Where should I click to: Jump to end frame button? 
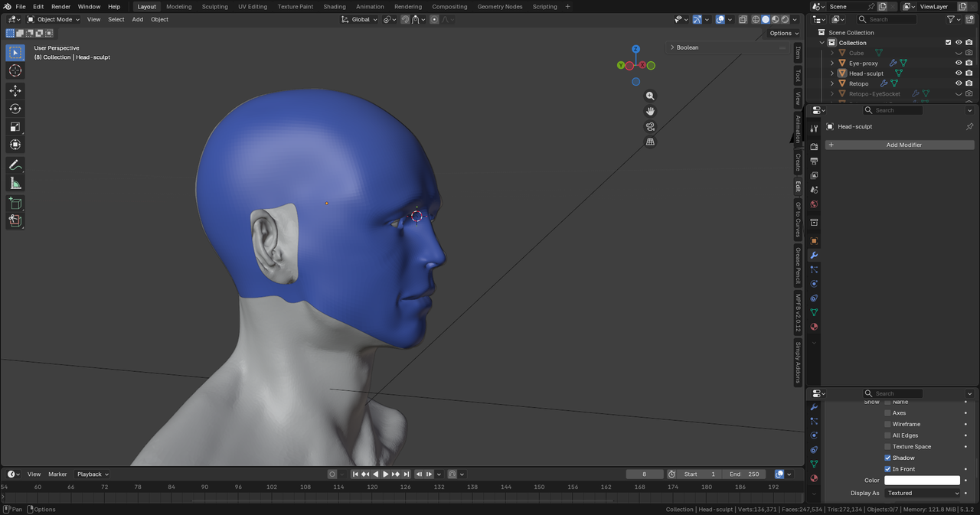click(x=407, y=474)
